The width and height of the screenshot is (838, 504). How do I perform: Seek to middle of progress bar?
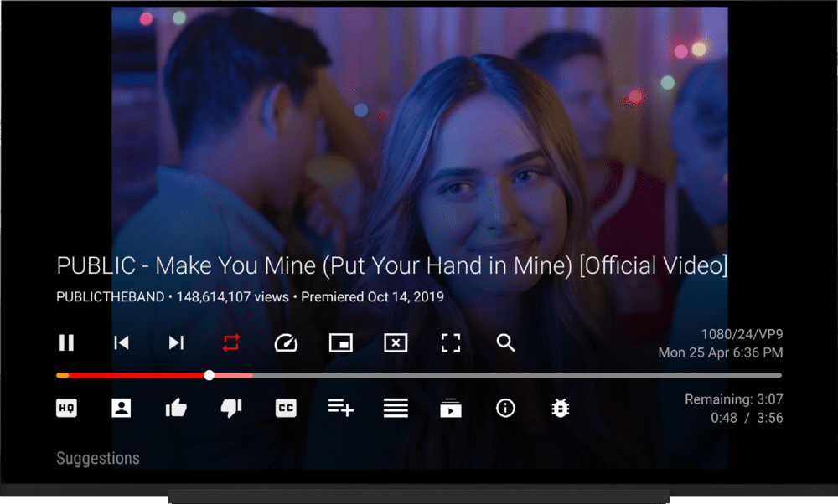(419, 375)
